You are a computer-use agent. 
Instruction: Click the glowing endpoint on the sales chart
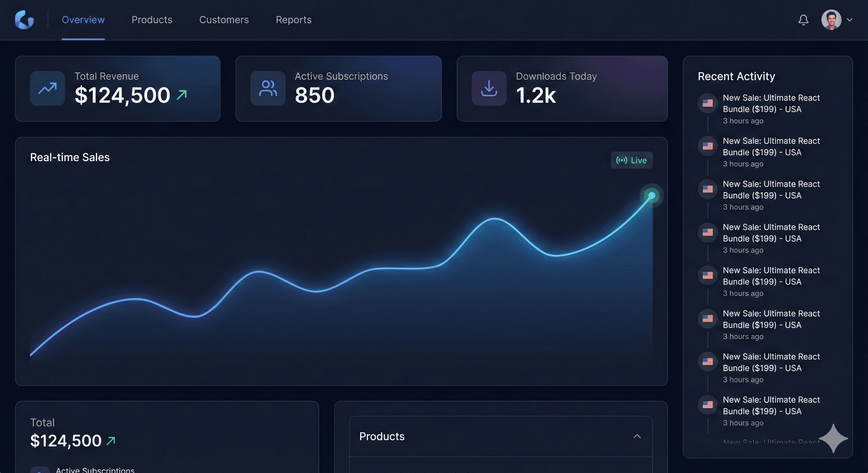click(651, 196)
